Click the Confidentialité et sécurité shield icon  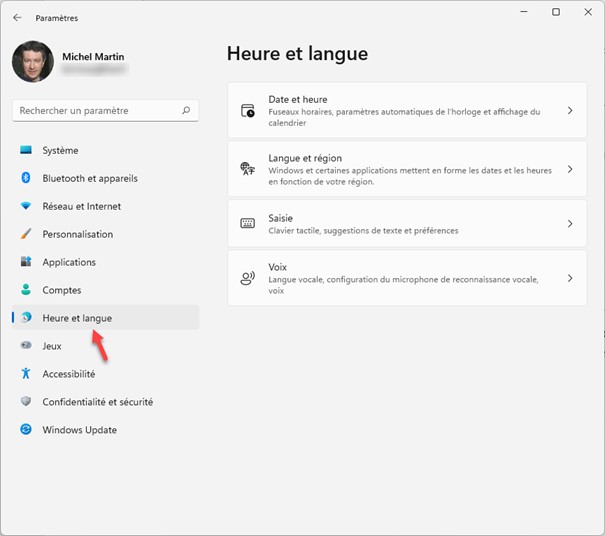pos(27,402)
